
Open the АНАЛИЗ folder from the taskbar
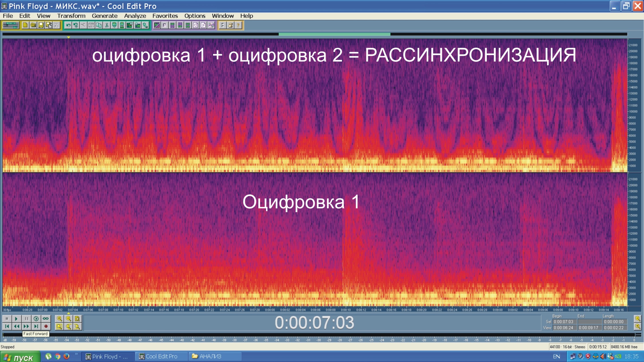tap(215, 357)
